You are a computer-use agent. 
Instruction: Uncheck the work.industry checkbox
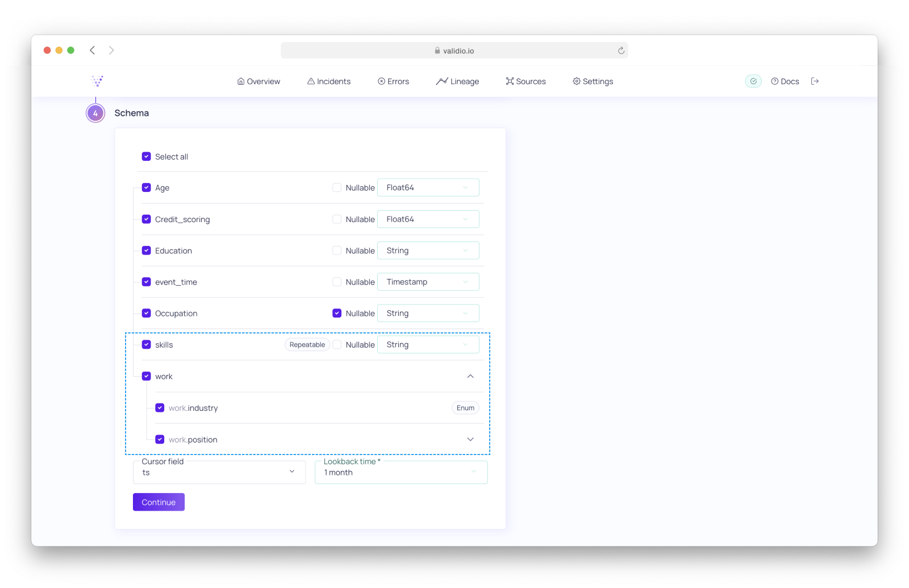tap(160, 408)
